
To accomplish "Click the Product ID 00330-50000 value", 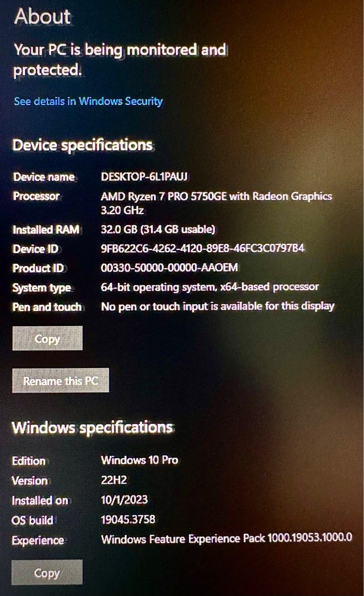I will 169,268.
